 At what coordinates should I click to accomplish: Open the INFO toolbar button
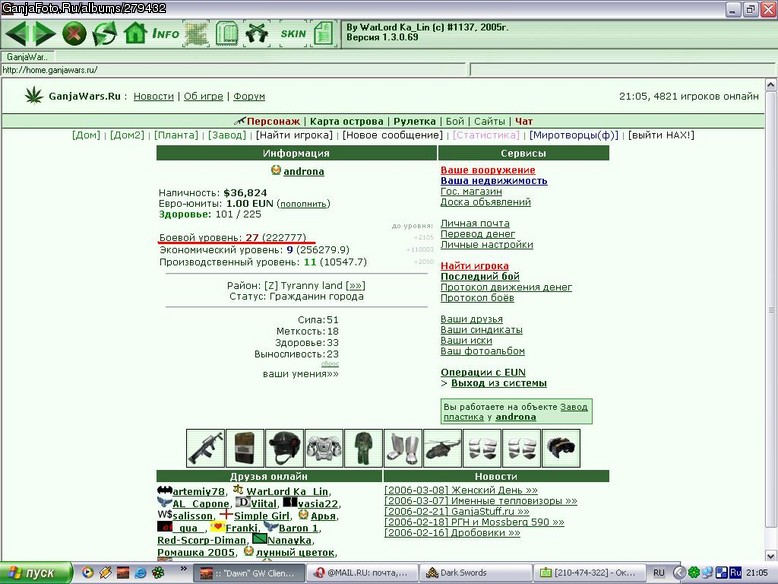[x=165, y=34]
